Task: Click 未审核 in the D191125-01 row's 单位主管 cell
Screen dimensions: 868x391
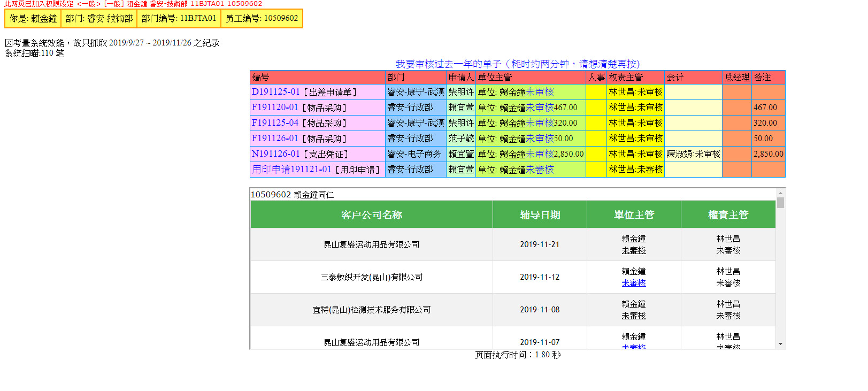Action: (x=540, y=92)
